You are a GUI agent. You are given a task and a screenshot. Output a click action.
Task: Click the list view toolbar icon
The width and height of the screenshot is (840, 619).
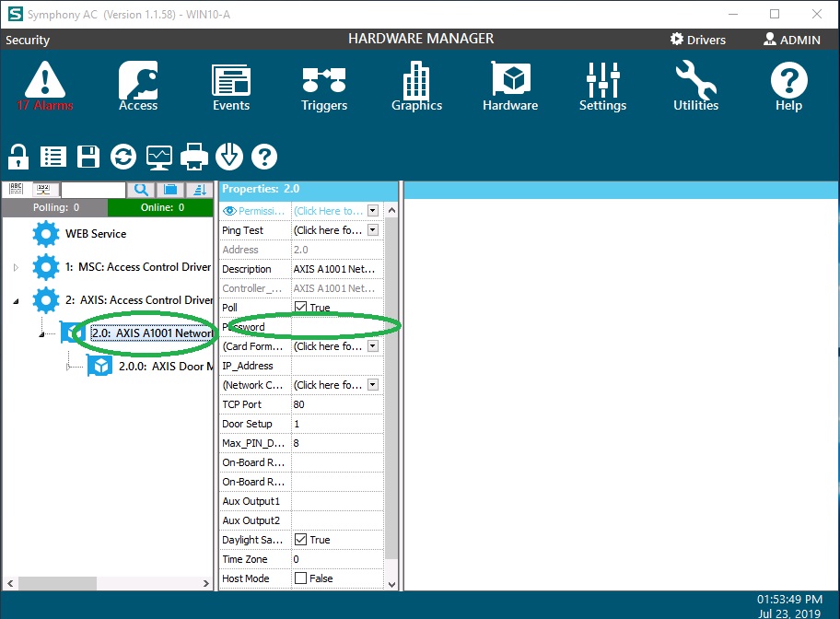53,157
